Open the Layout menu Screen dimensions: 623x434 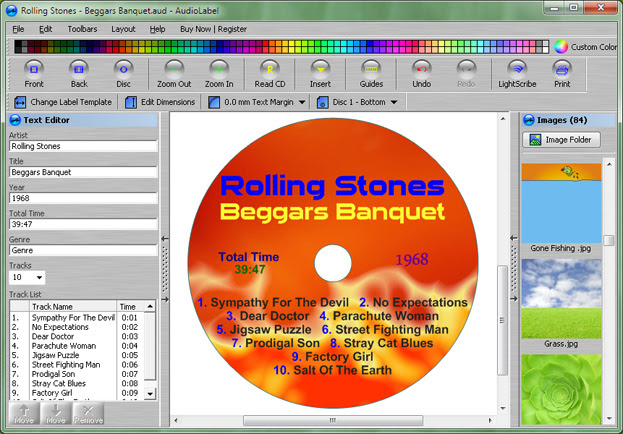123,29
